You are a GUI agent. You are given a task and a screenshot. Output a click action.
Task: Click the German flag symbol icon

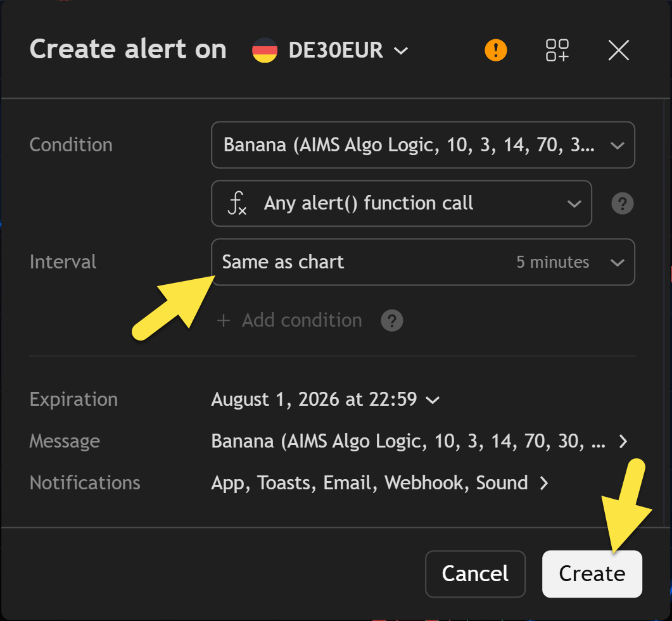(x=264, y=50)
